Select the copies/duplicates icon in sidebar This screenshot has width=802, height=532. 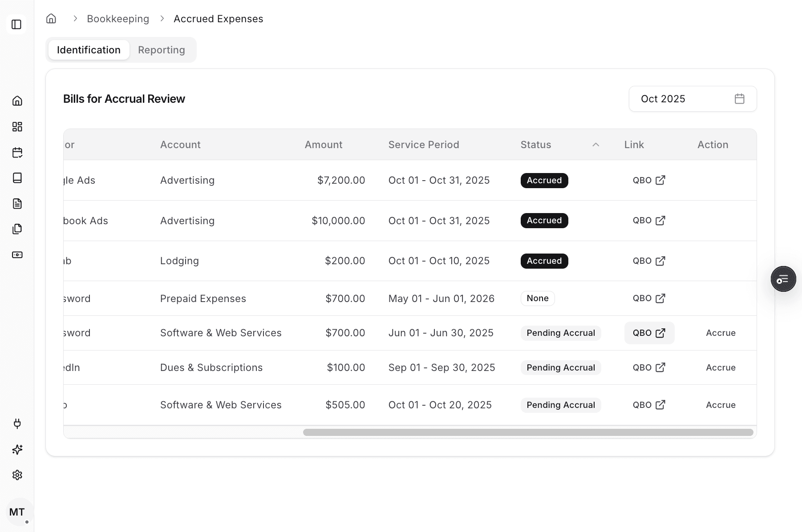17,229
